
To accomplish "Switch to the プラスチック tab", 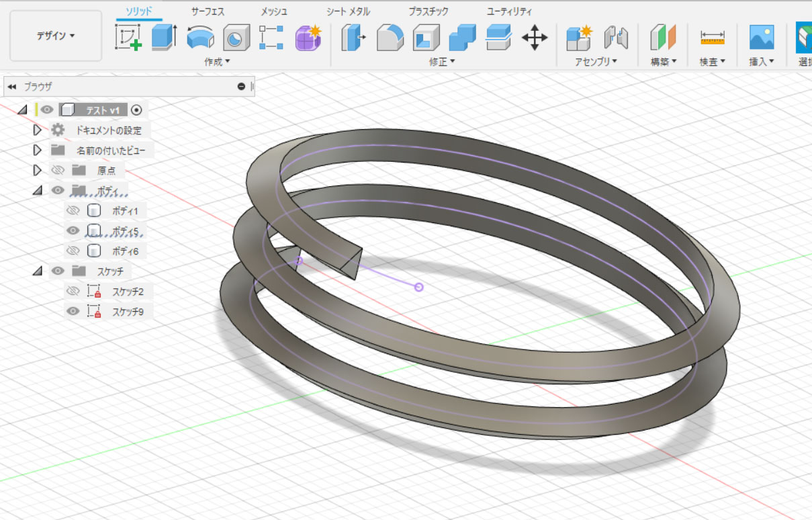I will click(428, 11).
